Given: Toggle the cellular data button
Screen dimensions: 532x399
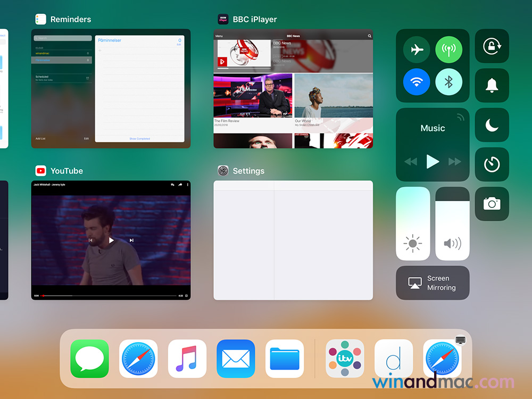Looking at the screenshot, I should (x=448, y=49).
